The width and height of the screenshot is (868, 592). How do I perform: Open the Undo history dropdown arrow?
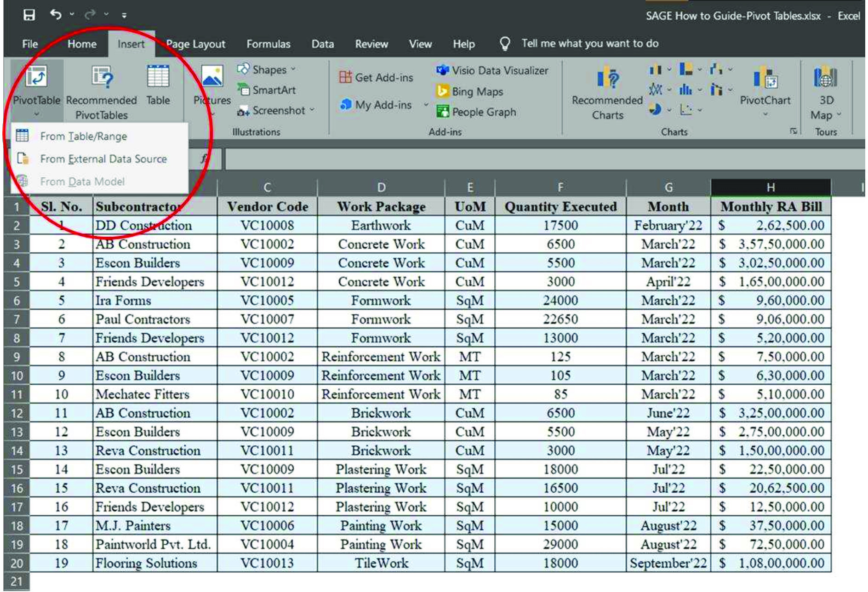[x=72, y=15]
